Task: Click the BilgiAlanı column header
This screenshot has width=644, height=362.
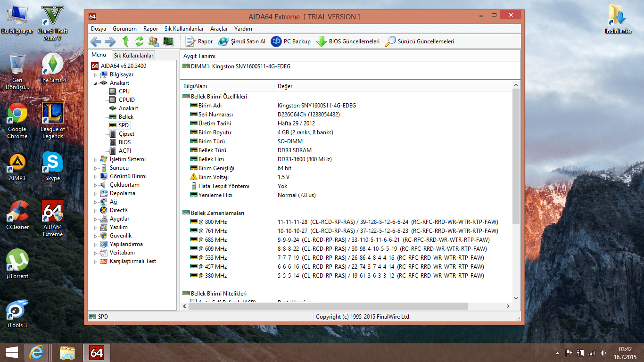Action: 227,86
